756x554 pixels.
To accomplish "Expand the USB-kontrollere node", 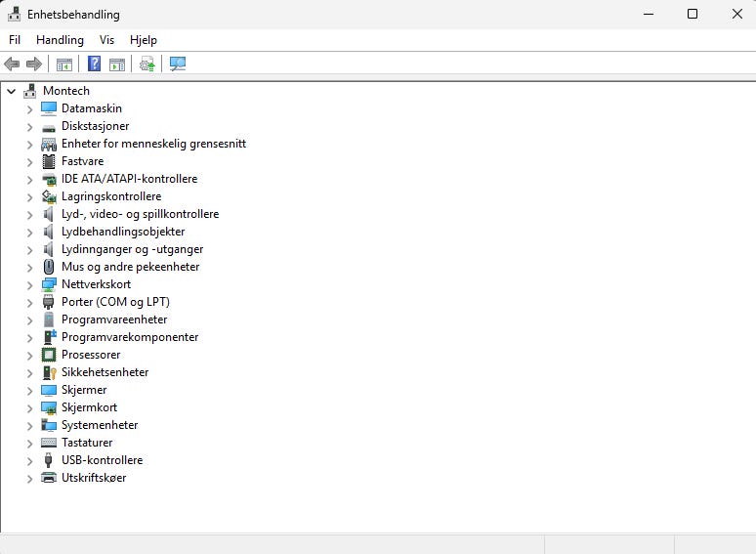I will (x=30, y=461).
